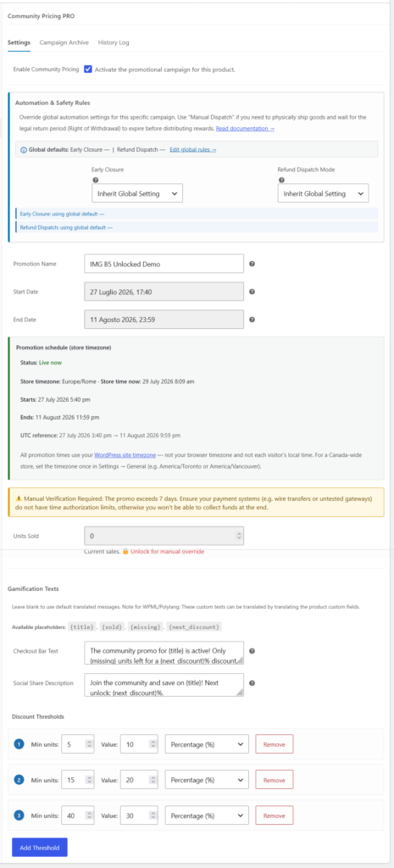
Task: Click the threshold 3 number badge
Action: pos(19,815)
